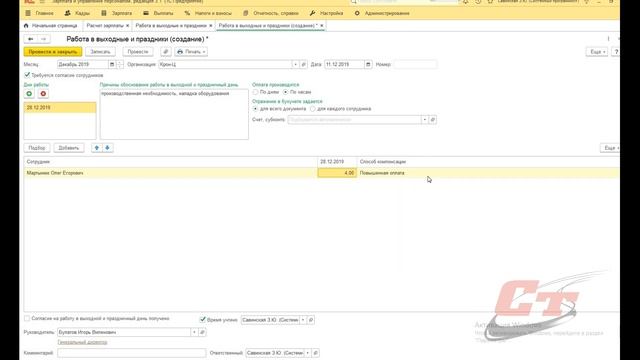Open time-keeper user via open icon

pos(311,320)
